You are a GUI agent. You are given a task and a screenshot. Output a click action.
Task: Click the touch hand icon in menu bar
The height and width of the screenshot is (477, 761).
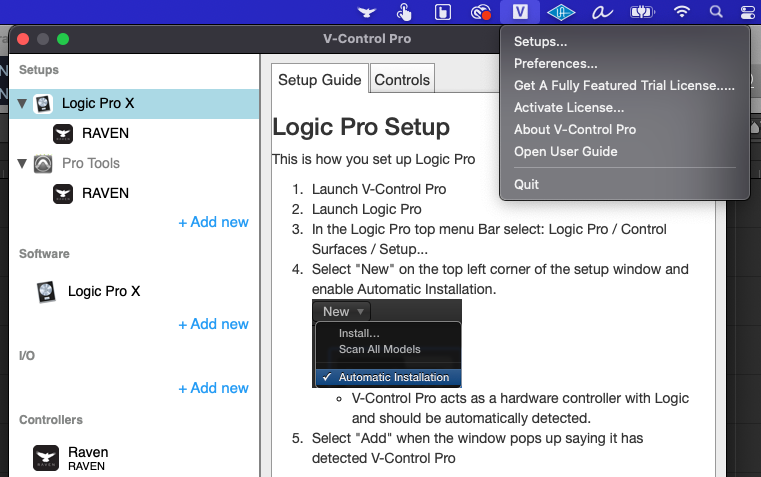[404, 12]
